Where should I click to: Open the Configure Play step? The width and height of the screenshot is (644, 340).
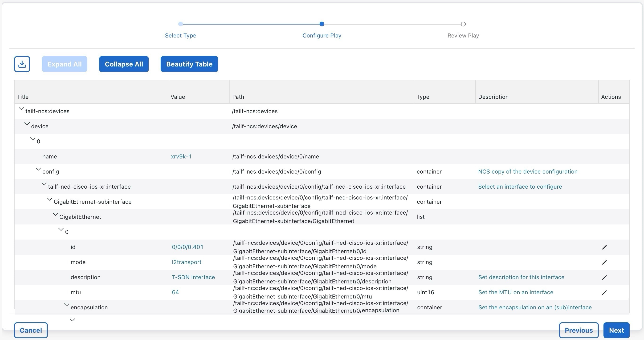tap(322, 35)
